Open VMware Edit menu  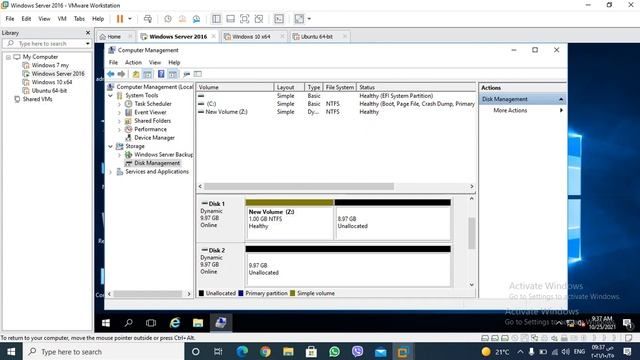tap(26, 19)
